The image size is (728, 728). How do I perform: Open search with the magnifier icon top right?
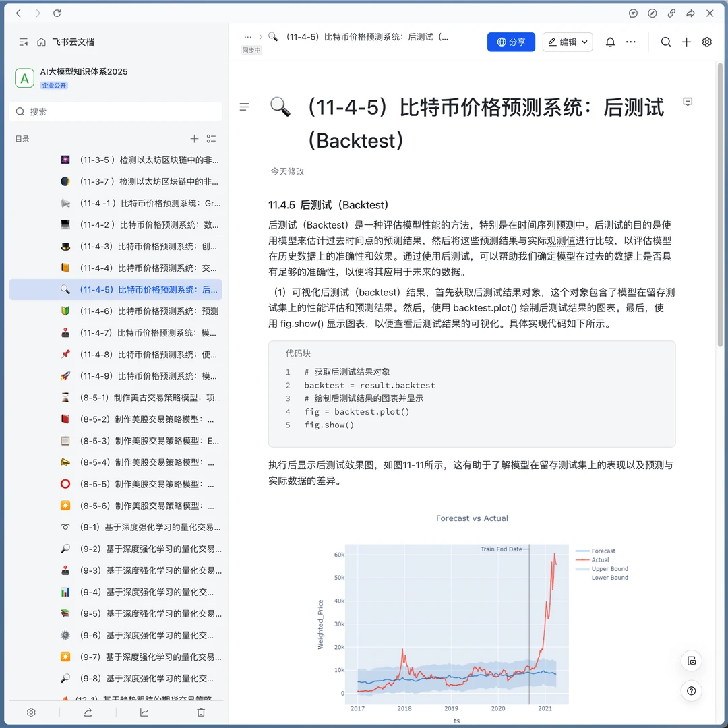coord(666,42)
